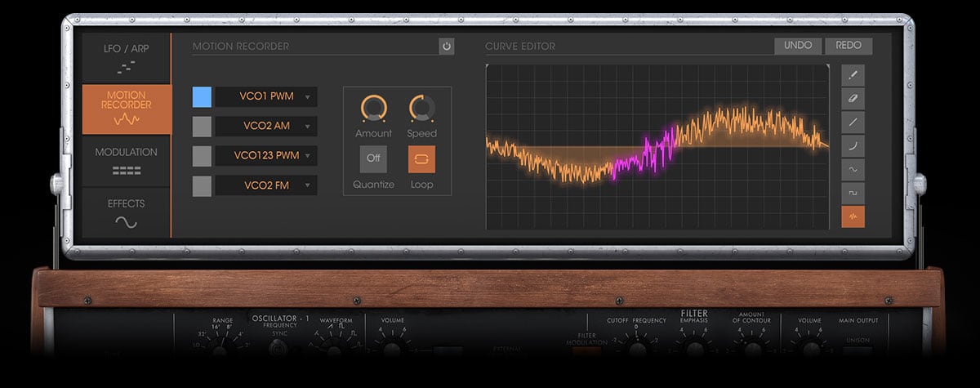Choose the straight line tool
This screenshot has width=980, height=388.
(853, 123)
